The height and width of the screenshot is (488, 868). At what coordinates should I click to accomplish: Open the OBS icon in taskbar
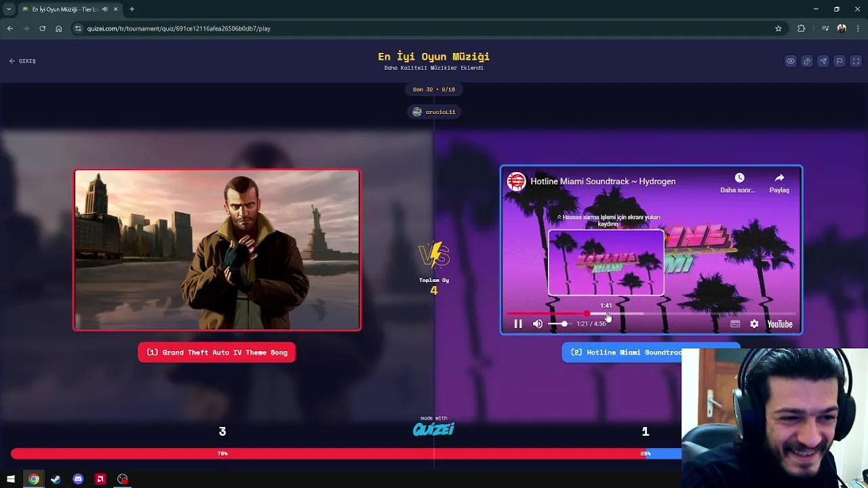pyautogui.click(x=122, y=479)
